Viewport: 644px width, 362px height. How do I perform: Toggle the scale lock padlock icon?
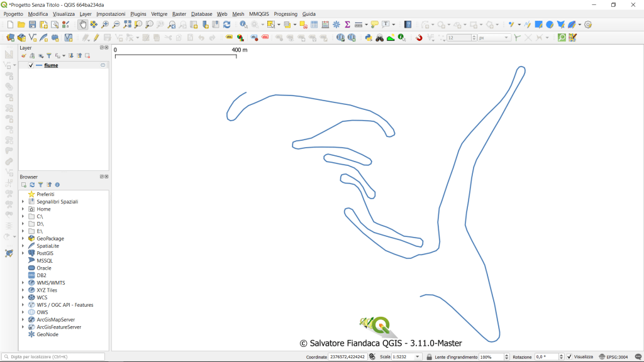429,357
